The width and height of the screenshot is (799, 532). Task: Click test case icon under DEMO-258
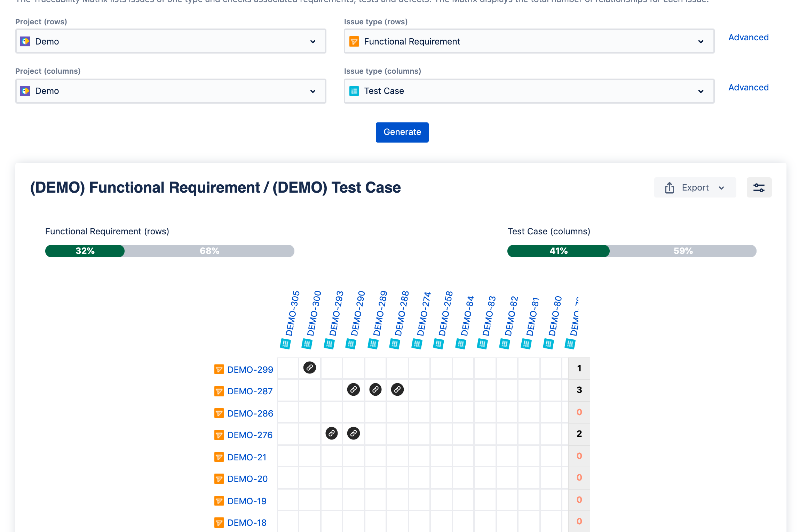438,344
